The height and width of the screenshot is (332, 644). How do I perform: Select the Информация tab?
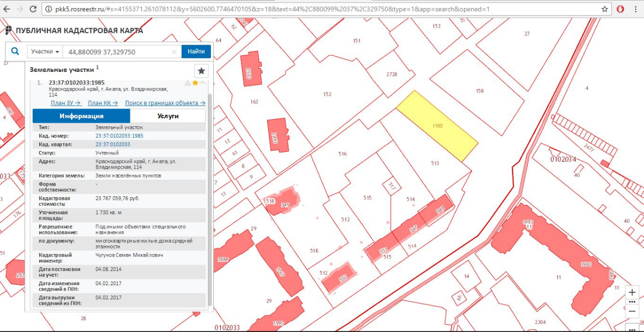(x=82, y=116)
